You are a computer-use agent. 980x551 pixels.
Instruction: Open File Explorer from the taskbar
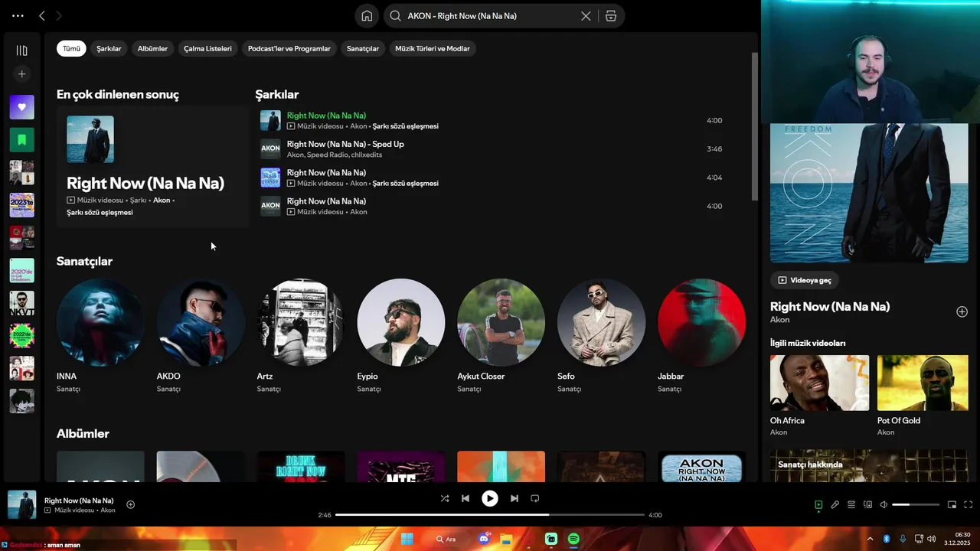click(x=506, y=539)
